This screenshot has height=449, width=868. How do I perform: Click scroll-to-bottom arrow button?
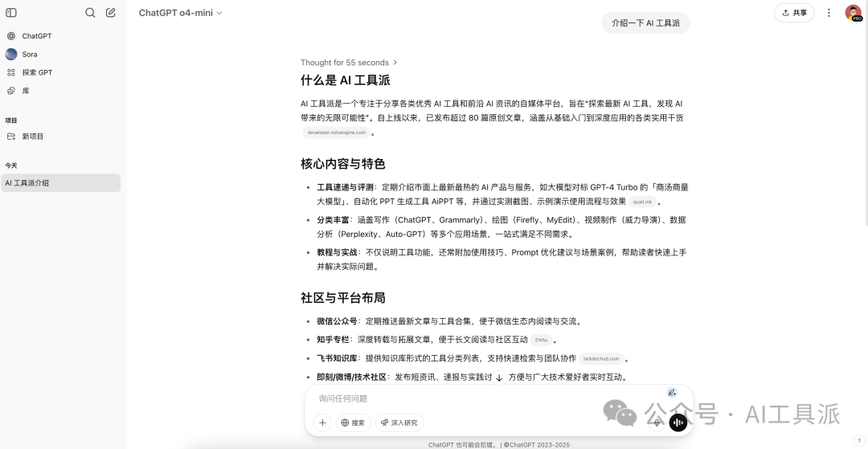[x=499, y=378]
